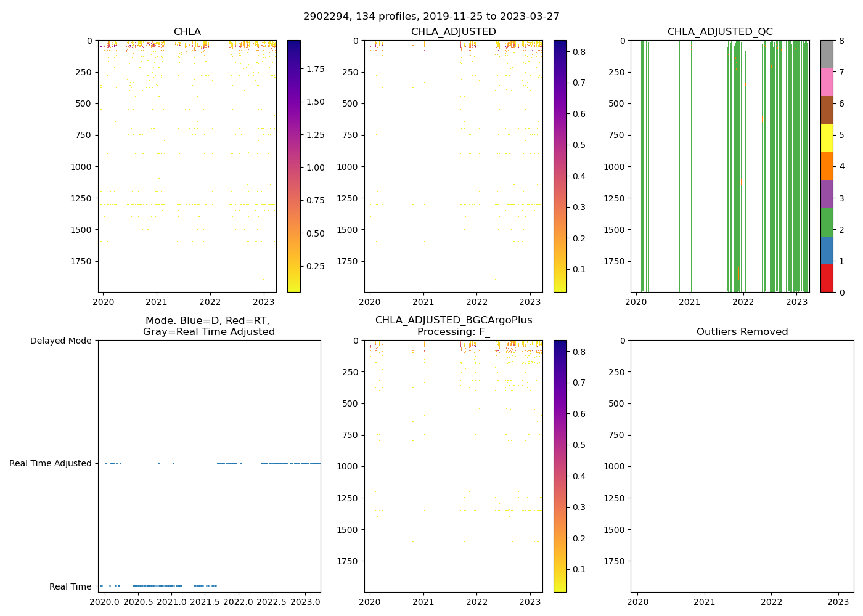863x616 pixels.
Task: Click the CHLA_ADJUSTED plot colorbar
Action: pos(560,166)
